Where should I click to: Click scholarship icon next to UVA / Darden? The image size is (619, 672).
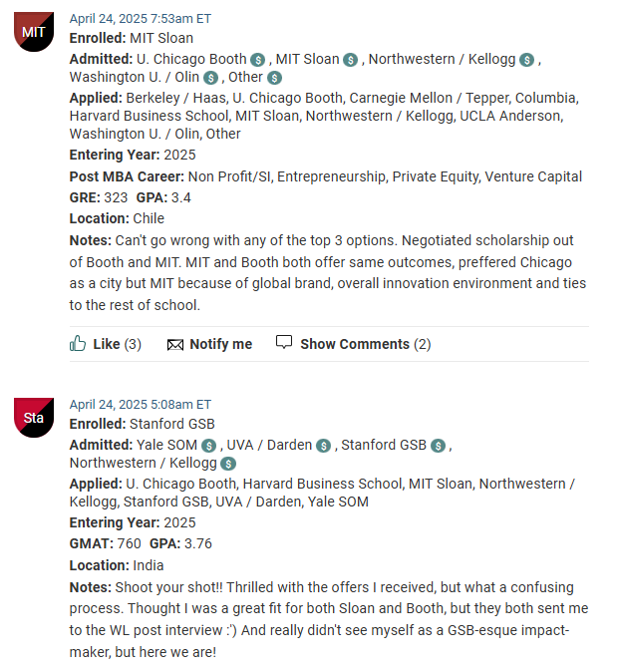point(323,446)
